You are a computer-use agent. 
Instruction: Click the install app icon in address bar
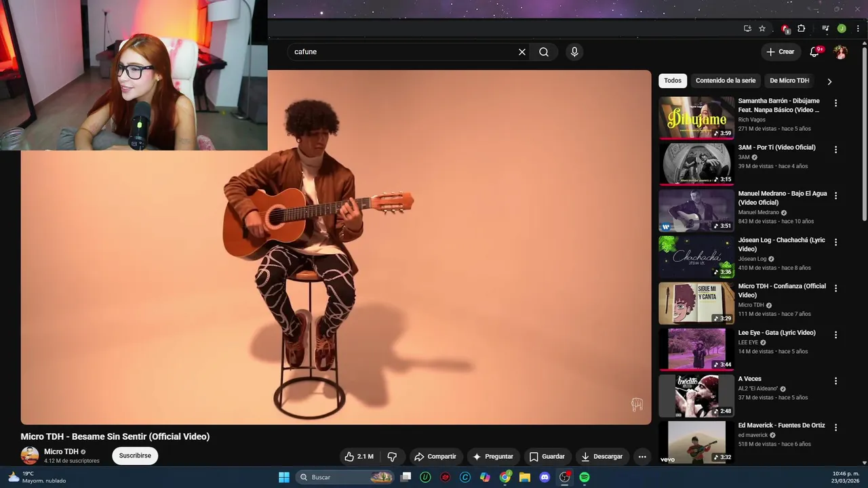click(747, 28)
